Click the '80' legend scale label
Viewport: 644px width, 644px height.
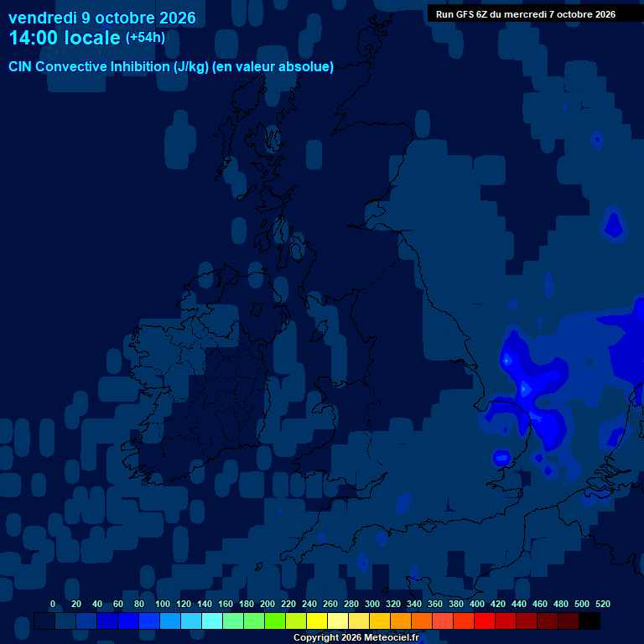click(x=139, y=604)
